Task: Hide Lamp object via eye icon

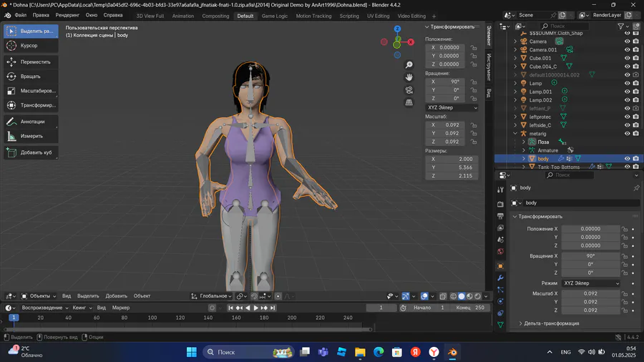Action: click(x=627, y=83)
